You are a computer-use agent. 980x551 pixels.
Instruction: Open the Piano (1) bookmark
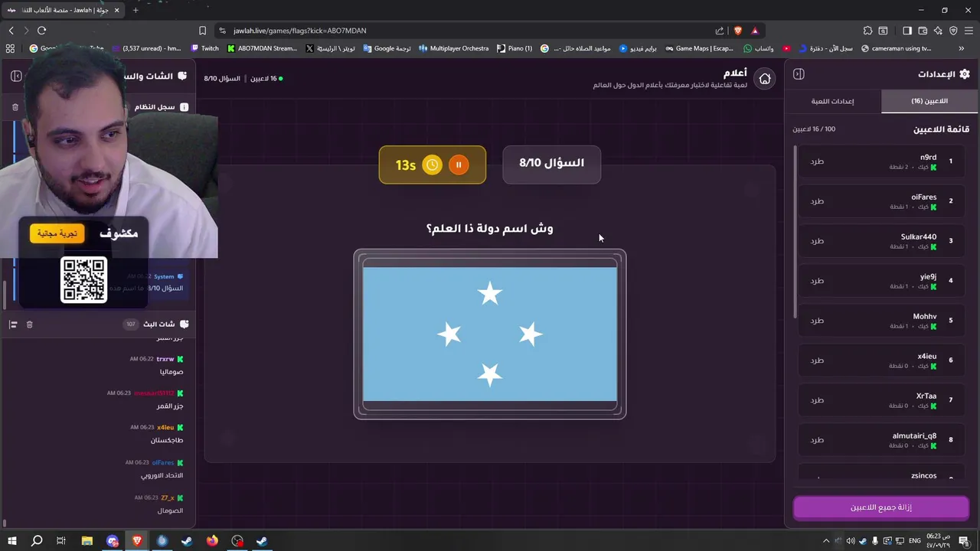[514, 48]
